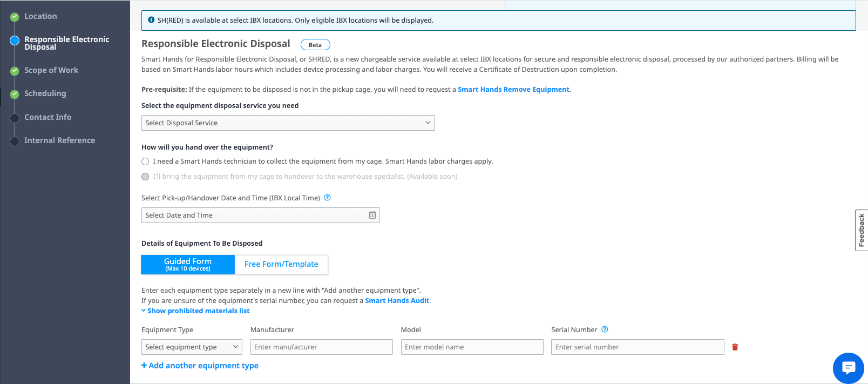This screenshot has height=384, width=868.
Task: Click the info icon in SH(RED) banner
Action: pyautogui.click(x=151, y=20)
